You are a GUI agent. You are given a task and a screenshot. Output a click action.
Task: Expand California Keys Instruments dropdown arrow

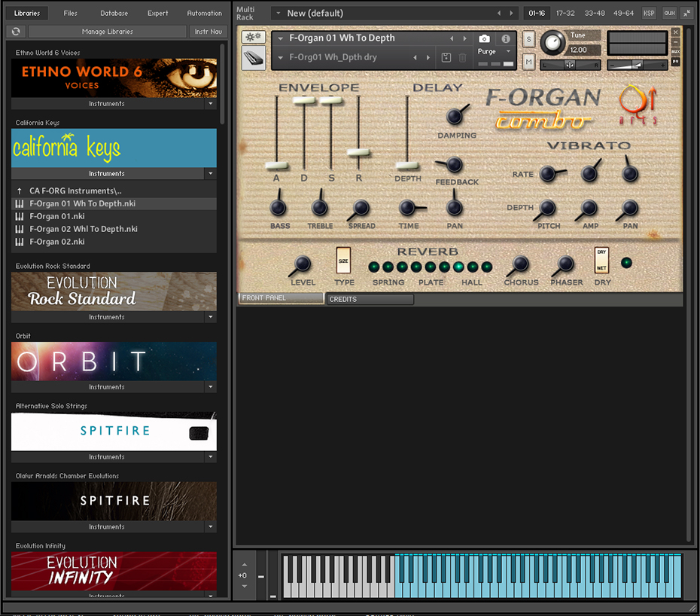point(211,173)
